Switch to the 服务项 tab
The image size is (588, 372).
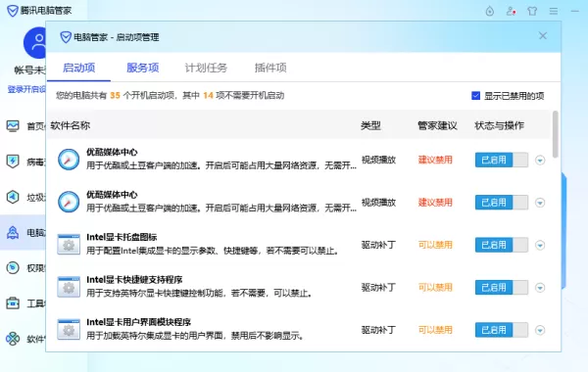pos(142,68)
